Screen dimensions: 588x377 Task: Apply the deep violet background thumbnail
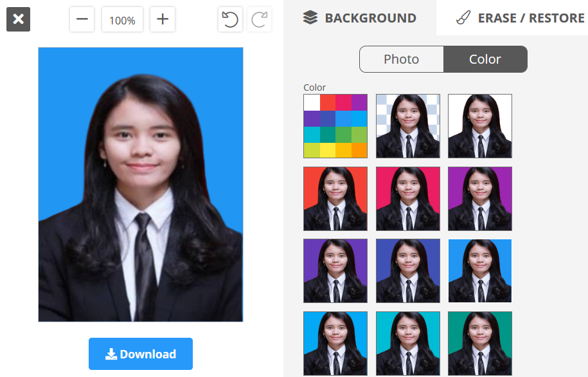pos(335,271)
